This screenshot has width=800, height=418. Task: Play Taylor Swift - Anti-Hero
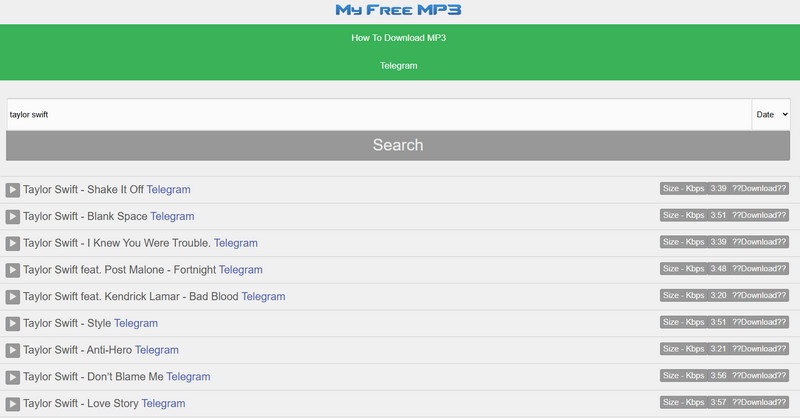click(13, 350)
